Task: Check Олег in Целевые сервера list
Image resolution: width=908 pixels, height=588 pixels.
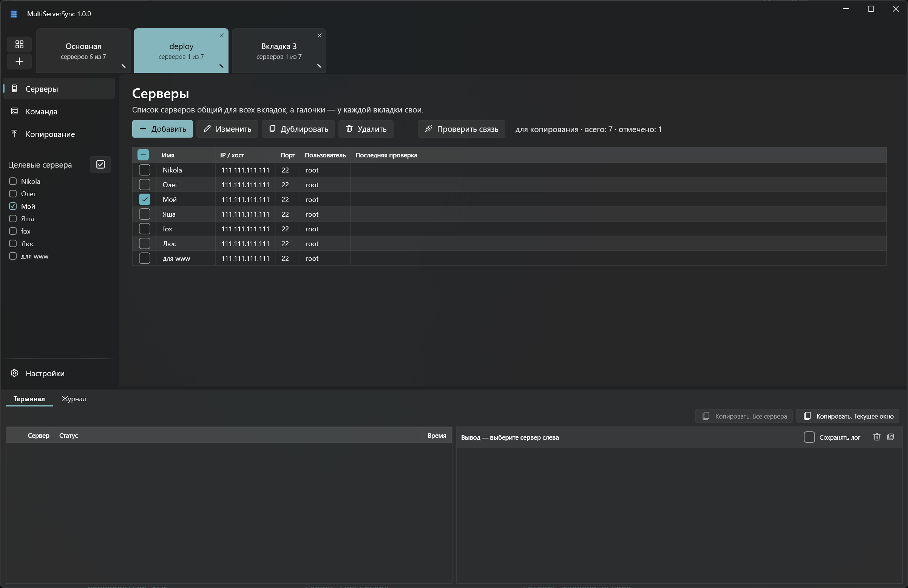Action: [x=13, y=194]
